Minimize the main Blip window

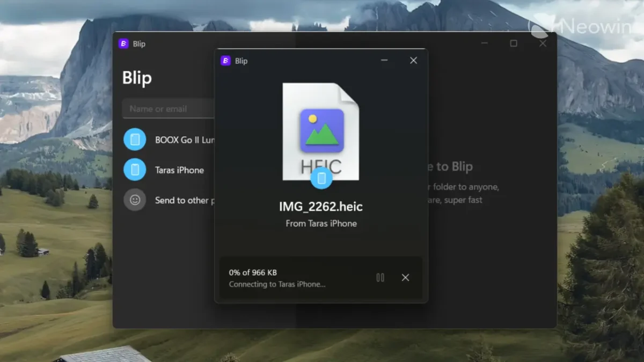(485, 43)
